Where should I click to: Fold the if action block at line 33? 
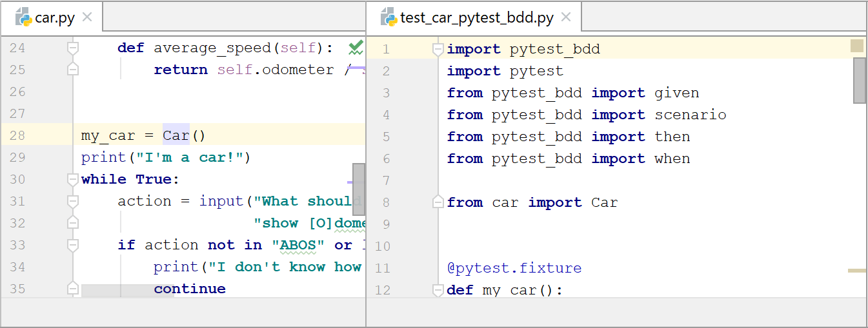pos(73,245)
